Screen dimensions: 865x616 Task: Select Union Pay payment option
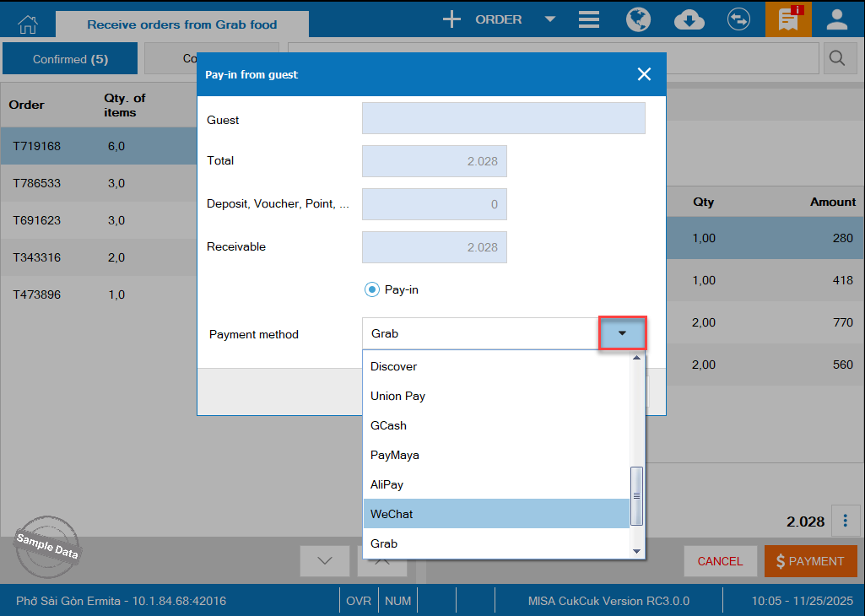tap(496, 396)
